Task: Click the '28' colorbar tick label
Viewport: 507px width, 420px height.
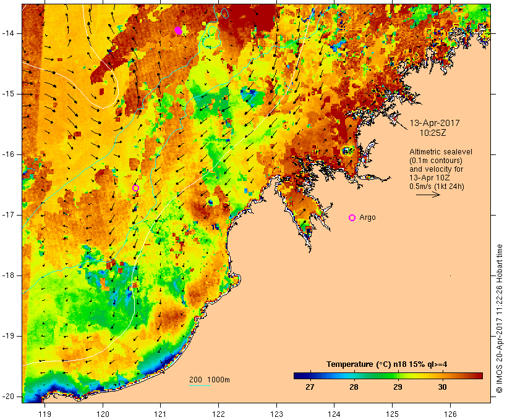Action: 354,387
